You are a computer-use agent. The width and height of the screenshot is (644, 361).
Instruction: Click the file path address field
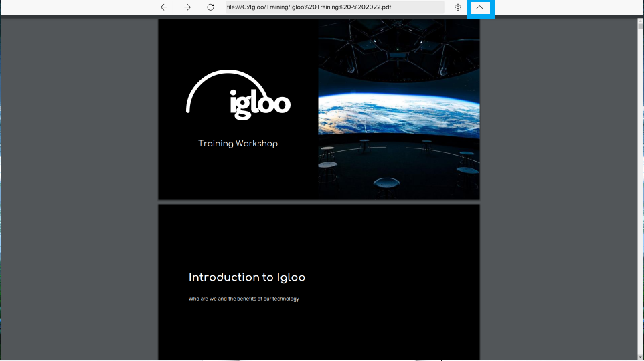click(x=334, y=7)
